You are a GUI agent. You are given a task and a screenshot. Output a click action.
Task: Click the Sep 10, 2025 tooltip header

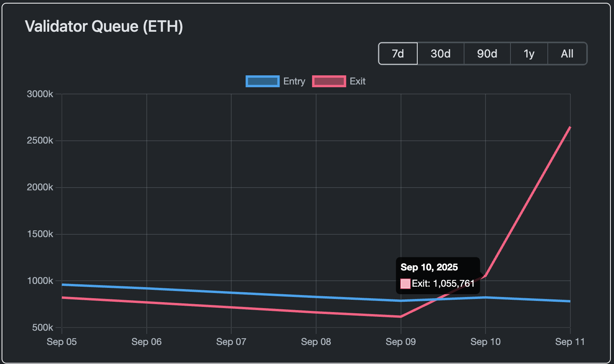(x=429, y=267)
